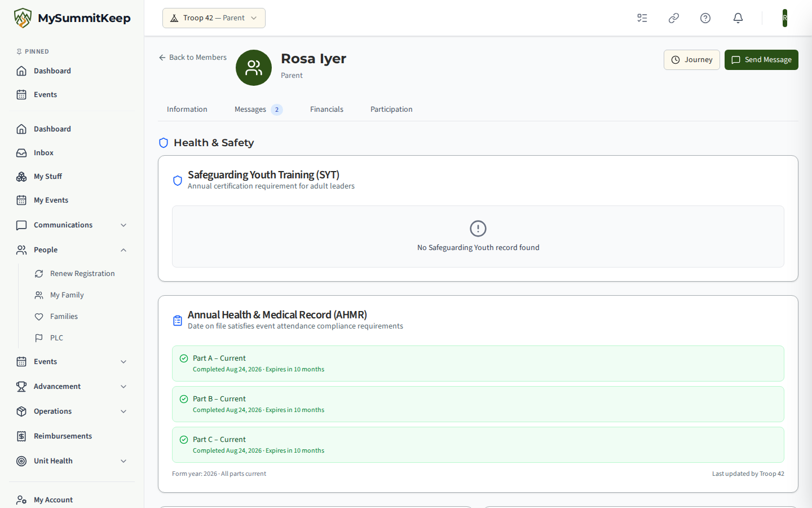Open Inbox from the sidebar
Viewport: 812px width, 508px height.
point(72,152)
